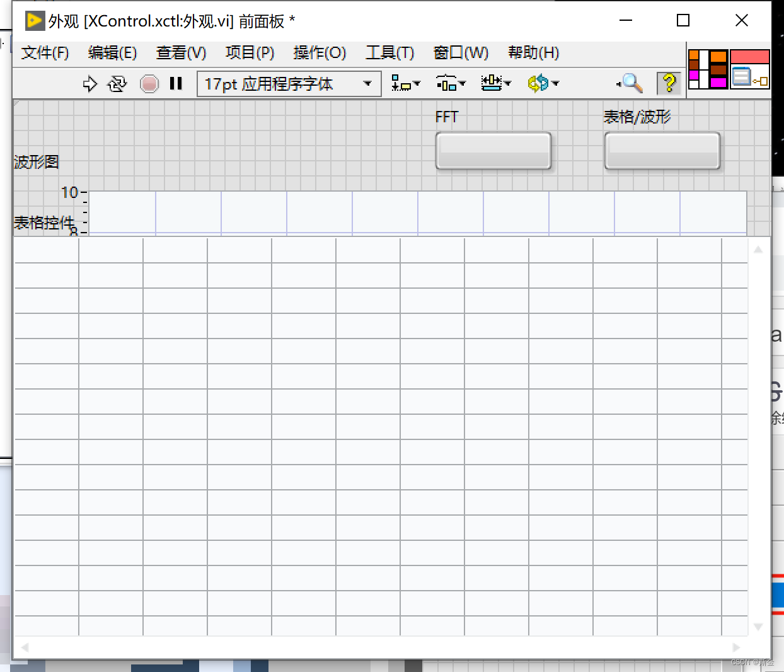
Task: Click the XControl icon in title bar
Action: pyautogui.click(x=36, y=20)
